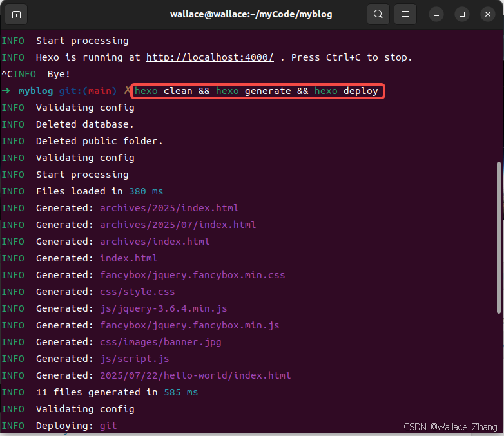The height and width of the screenshot is (436, 504).
Task: Open the terminal search icon
Action: click(378, 14)
